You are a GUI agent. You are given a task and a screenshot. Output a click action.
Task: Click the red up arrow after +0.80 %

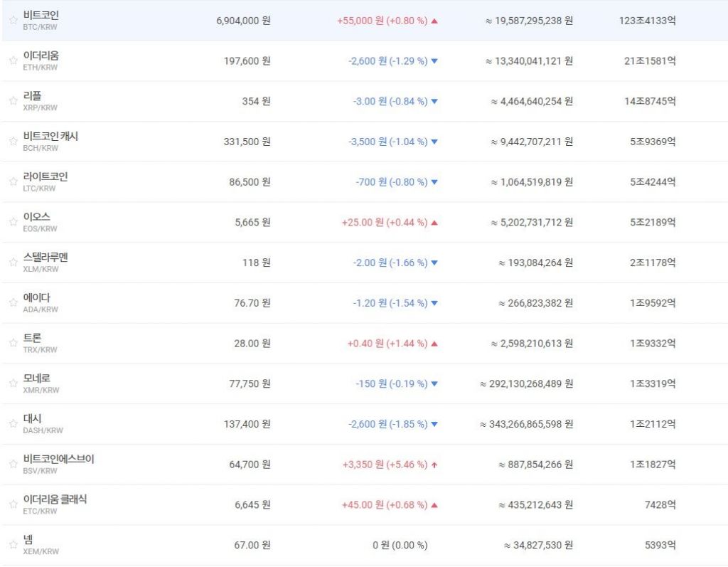pos(434,21)
